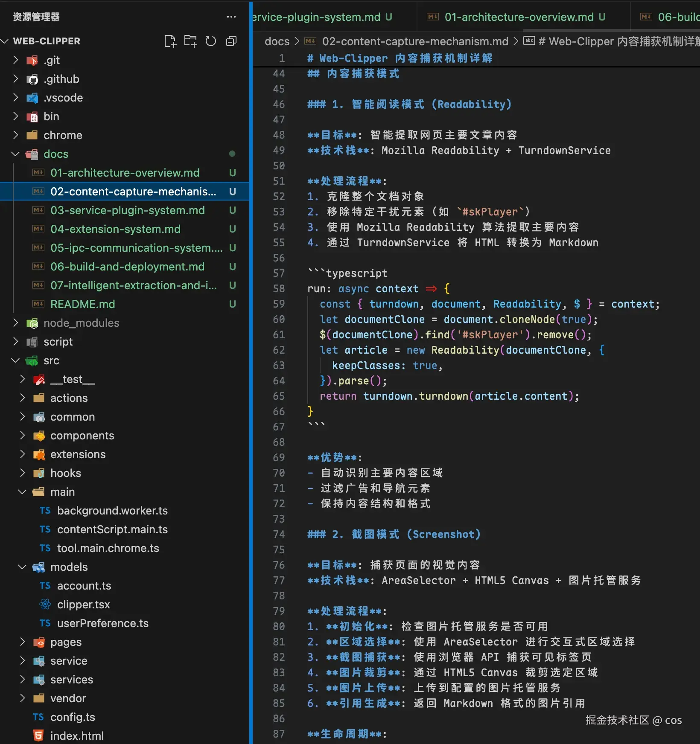Click the node_modules folder icon
This screenshot has width=700, height=744.
point(32,323)
